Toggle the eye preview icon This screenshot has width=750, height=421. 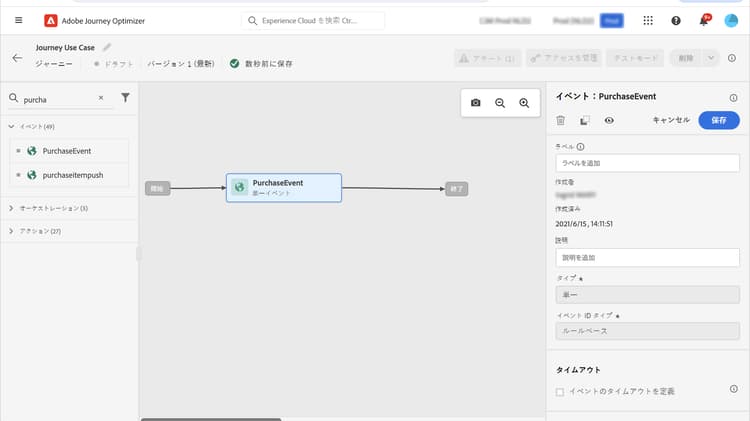[x=609, y=121]
